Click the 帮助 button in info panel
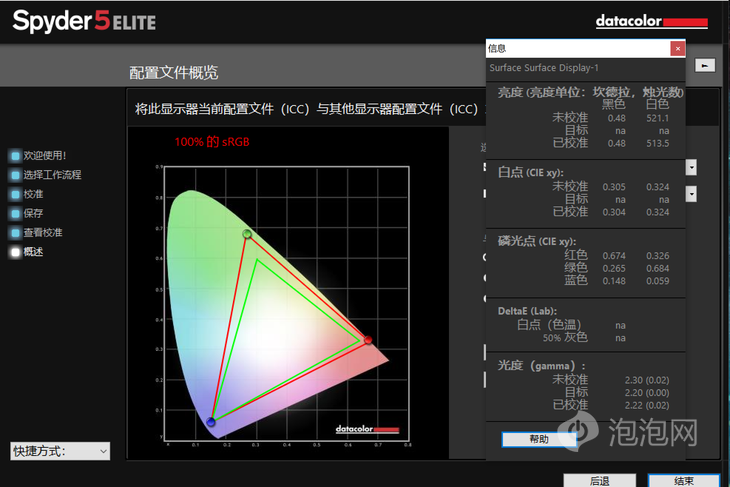This screenshot has height=487, width=730. click(539, 439)
